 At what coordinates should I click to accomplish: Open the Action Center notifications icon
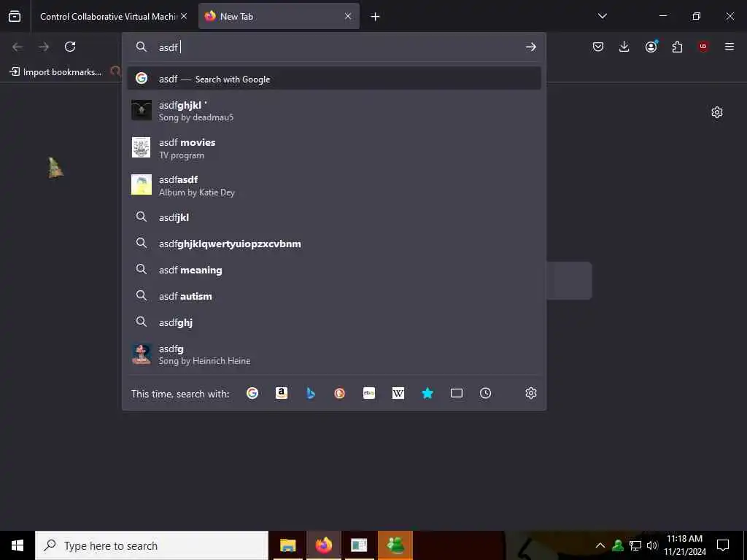[723, 545]
